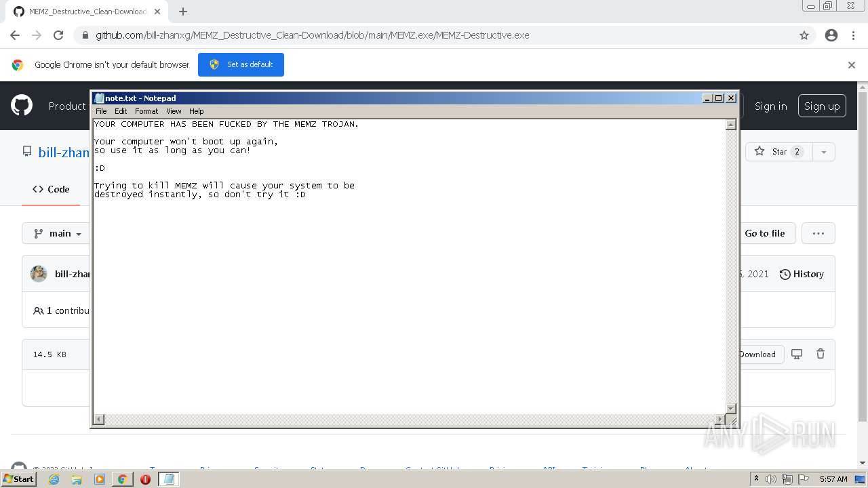
Task: Open Notepad Edit menu
Action: tap(121, 111)
